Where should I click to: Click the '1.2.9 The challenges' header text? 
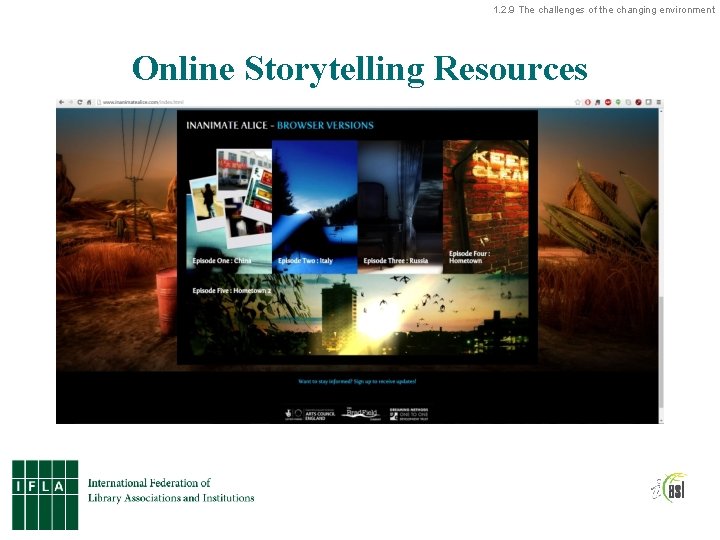coord(604,10)
